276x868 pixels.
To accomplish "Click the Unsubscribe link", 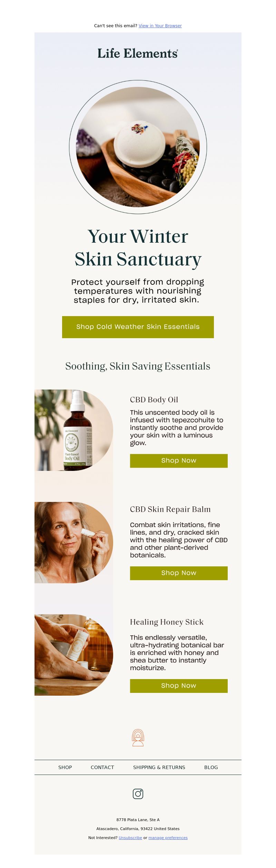I will pos(130,838).
